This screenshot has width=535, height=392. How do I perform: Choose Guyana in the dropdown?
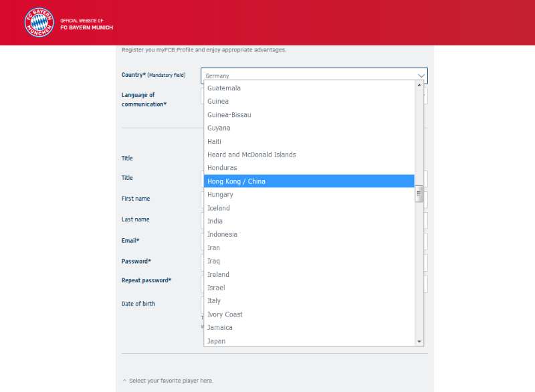point(309,128)
